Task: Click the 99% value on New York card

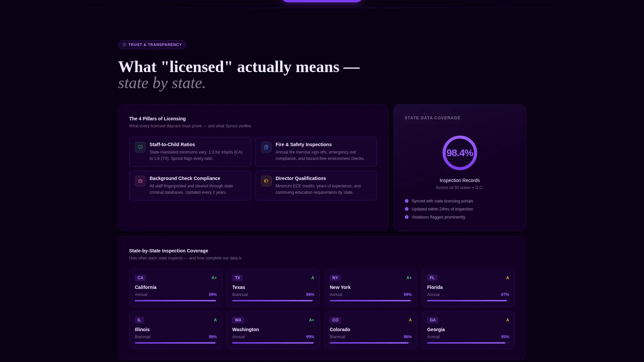Action: [408, 295]
